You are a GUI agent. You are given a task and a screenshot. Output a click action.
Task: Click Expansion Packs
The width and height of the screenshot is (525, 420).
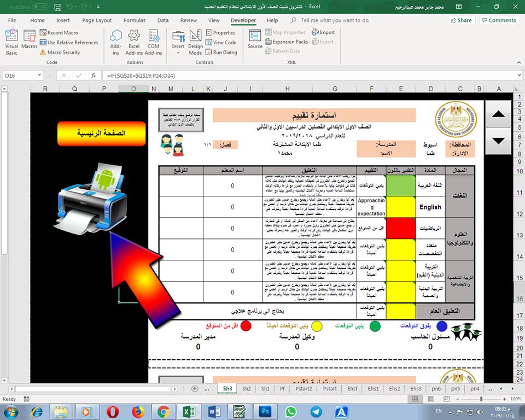[x=286, y=42]
